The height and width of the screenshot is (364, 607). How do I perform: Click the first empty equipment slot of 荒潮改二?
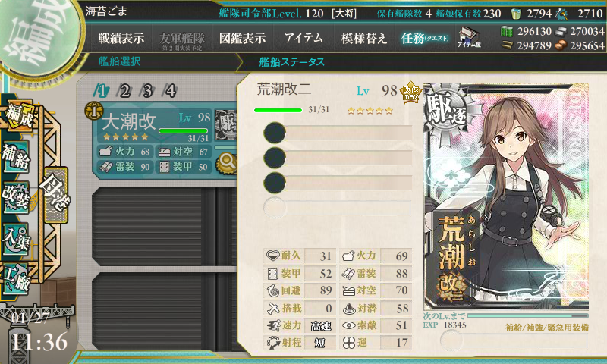[x=338, y=133]
